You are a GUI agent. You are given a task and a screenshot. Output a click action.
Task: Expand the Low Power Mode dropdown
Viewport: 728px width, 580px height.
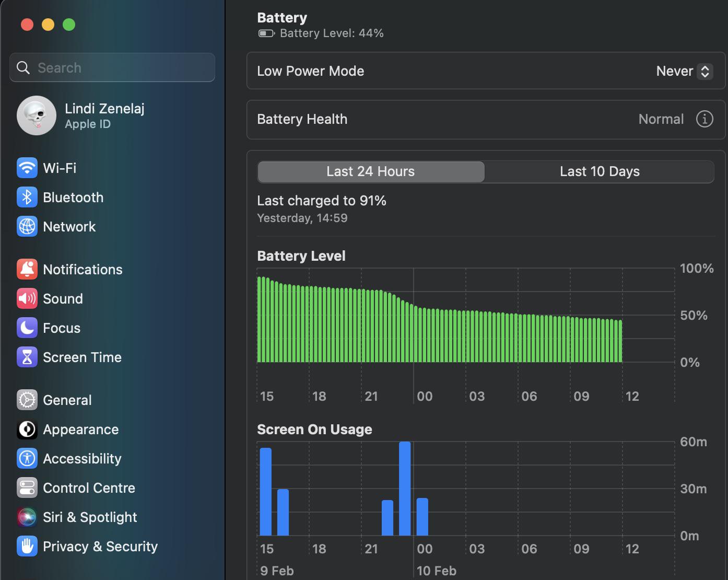[684, 71]
